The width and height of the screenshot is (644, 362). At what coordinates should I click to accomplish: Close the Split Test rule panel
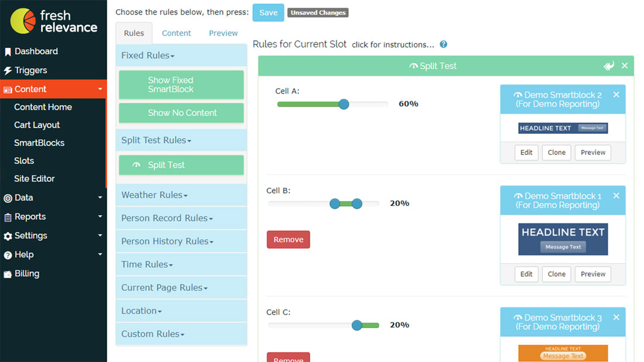point(625,66)
